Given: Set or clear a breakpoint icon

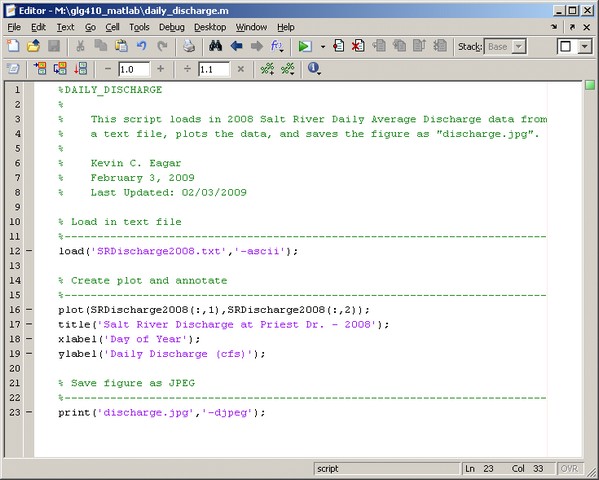Looking at the screenshot, I should pyautogui.click(x=338, y=46).
